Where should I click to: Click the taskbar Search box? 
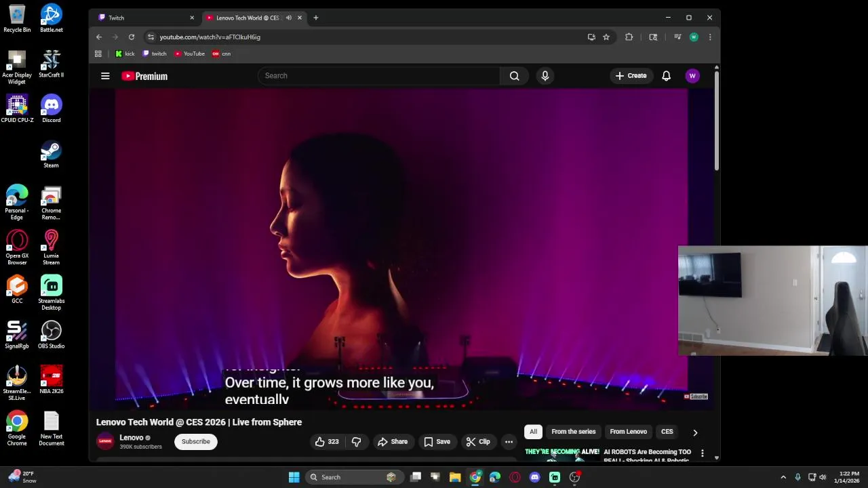353,477
